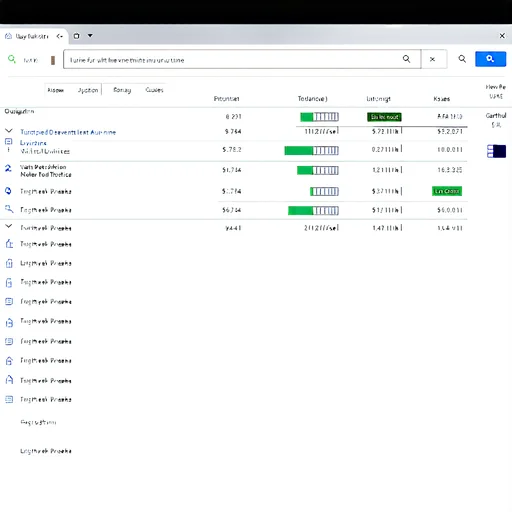
Task: Click the small brown bar icon beside the search field
Action: 53,60
